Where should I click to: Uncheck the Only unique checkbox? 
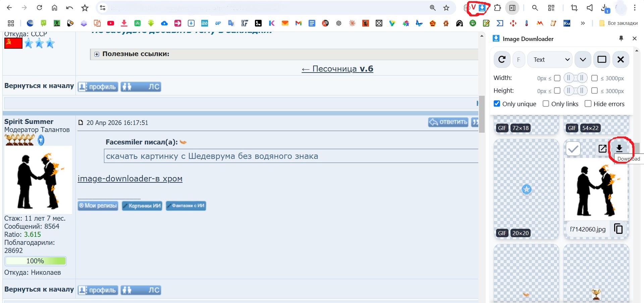pyautogui.click(x=497, y=103)
